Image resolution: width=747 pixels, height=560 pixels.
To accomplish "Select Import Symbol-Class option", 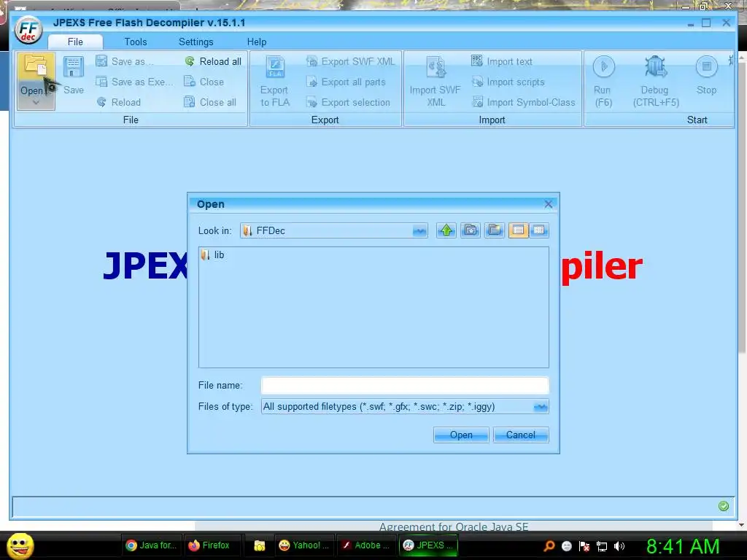I will [523, 102].
